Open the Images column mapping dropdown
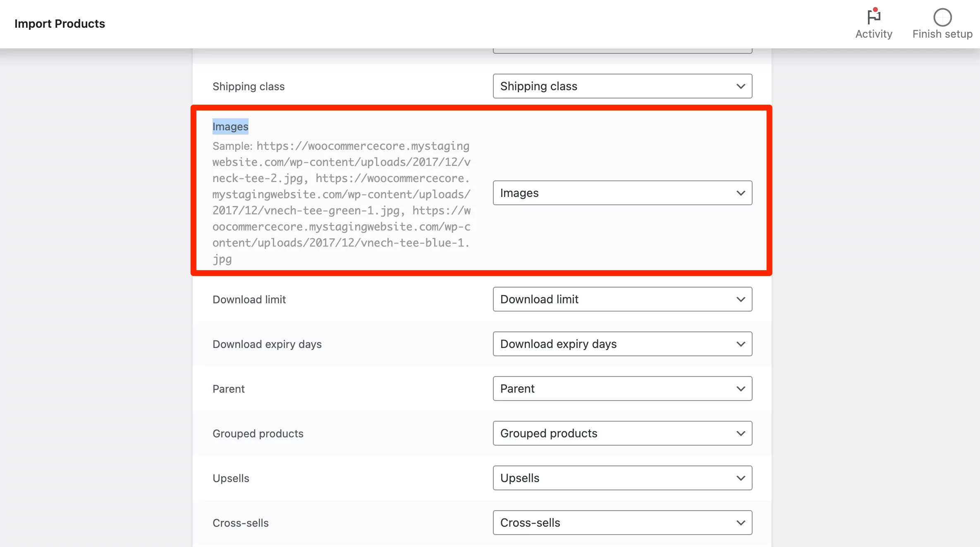Screen dimensions: 980x547 (622, 193)
